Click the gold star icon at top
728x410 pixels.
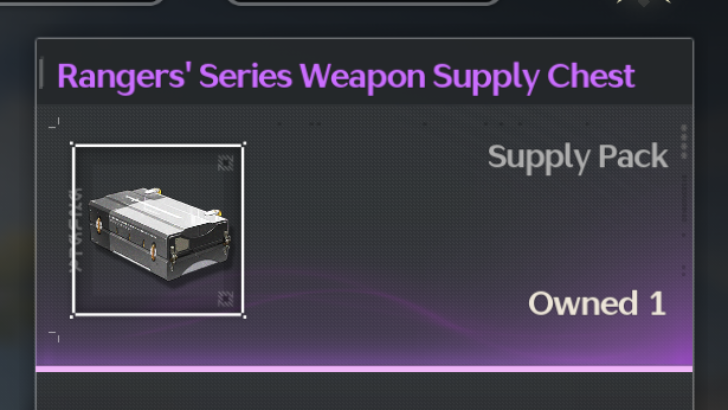643,2
